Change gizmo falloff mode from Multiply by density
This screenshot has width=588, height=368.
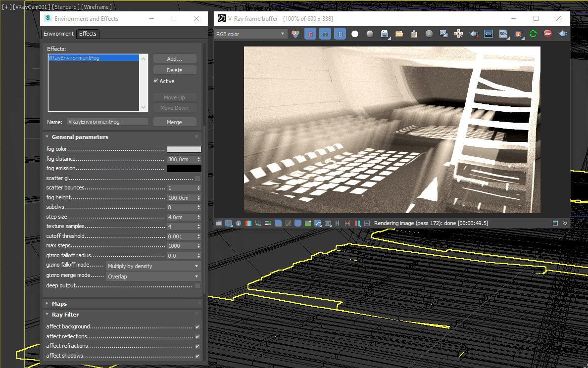click(153, 266)
